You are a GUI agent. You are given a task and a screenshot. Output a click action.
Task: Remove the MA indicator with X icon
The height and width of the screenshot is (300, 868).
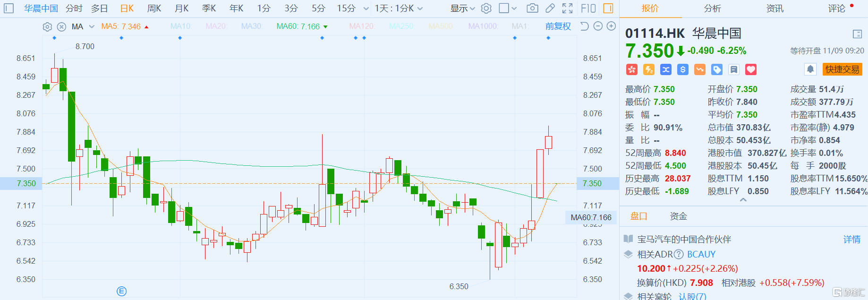(61, 27)
